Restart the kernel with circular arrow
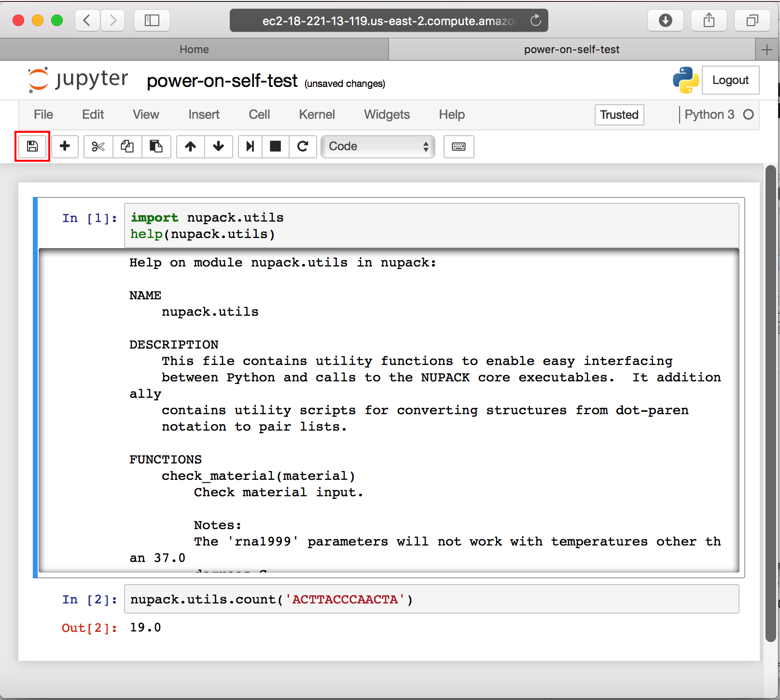 (x=303, y=146)
